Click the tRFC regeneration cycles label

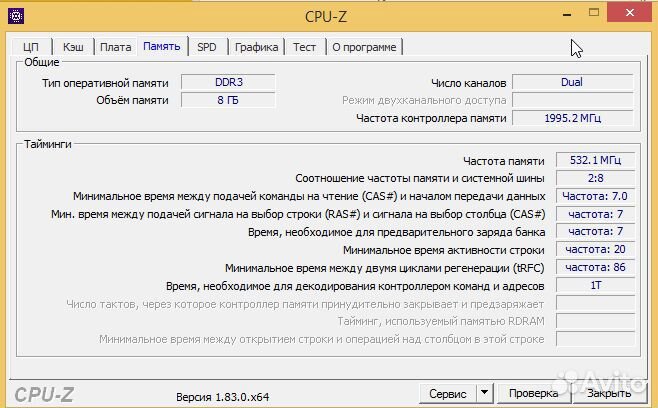pos(384,268)
